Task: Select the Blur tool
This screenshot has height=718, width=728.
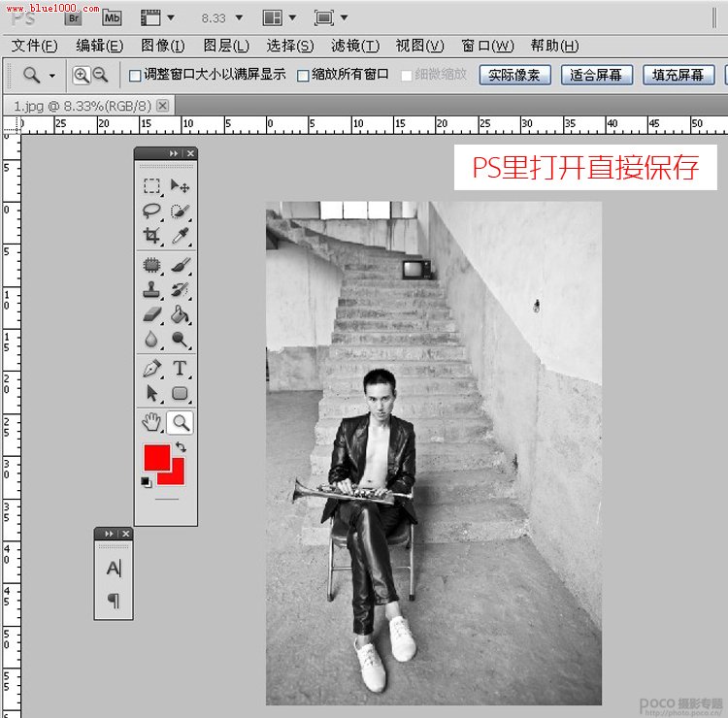Action: 151,340
